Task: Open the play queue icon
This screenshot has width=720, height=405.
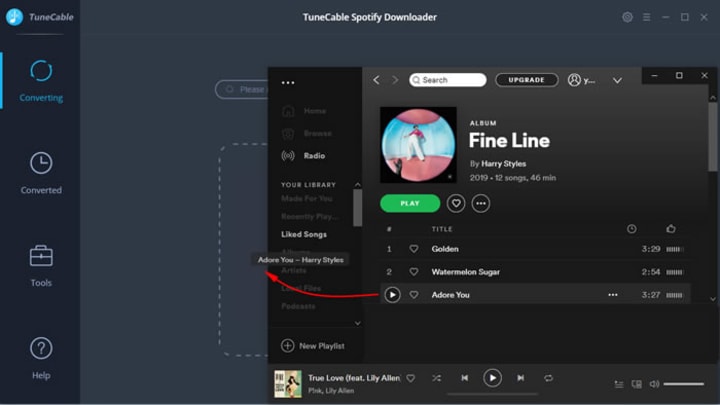Action: (619, 384)
